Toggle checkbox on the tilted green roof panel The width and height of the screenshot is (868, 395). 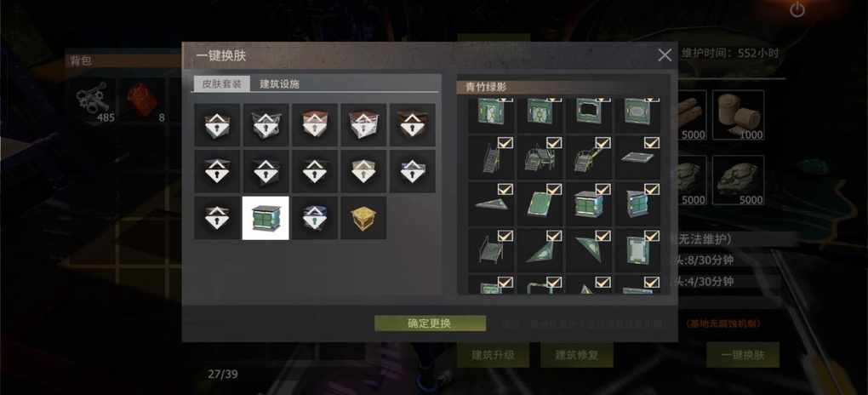click(x=554, y=190)
